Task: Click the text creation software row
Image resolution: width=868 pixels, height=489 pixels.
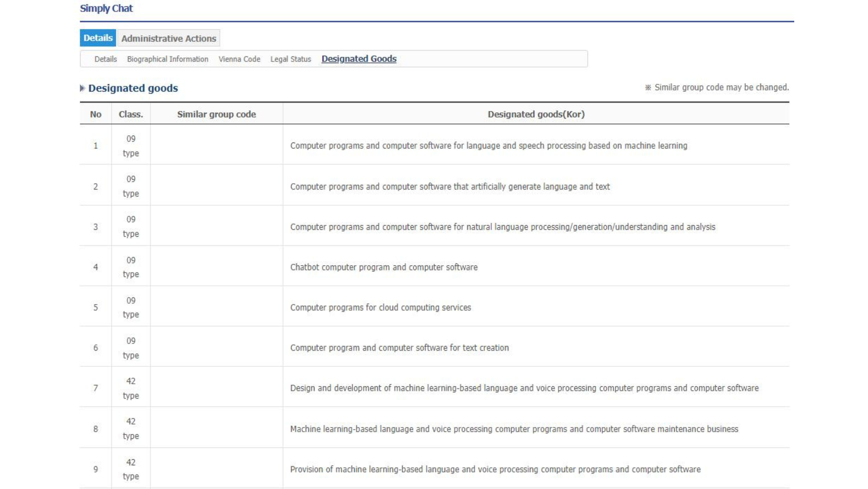Action: (x=400, y=348)
